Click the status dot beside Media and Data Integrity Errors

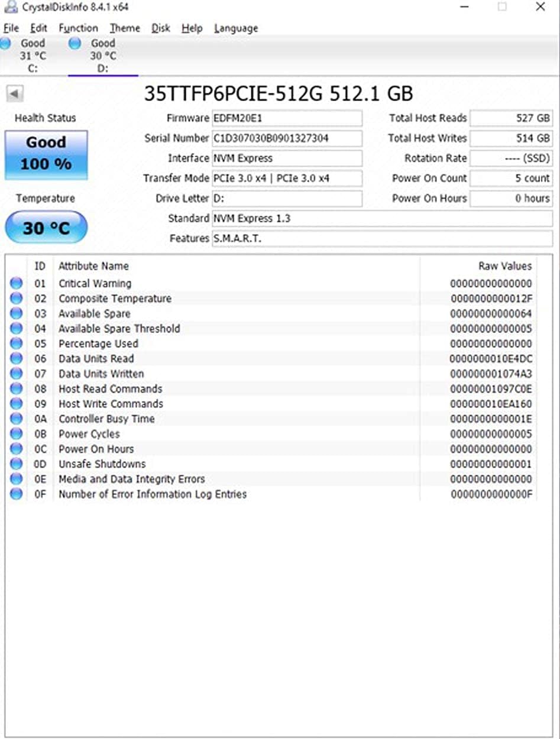pos(16,479)
